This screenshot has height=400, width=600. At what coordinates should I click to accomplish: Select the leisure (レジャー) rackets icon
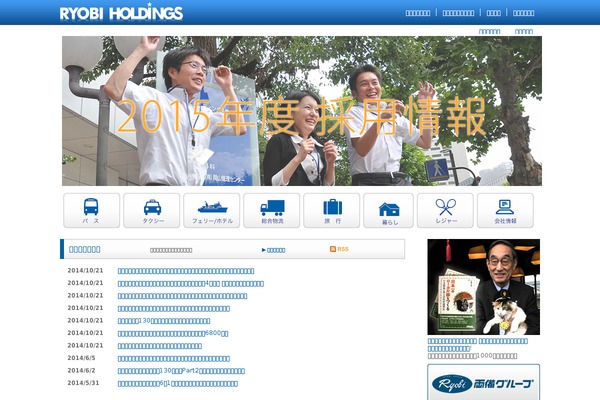click(445, 211)
